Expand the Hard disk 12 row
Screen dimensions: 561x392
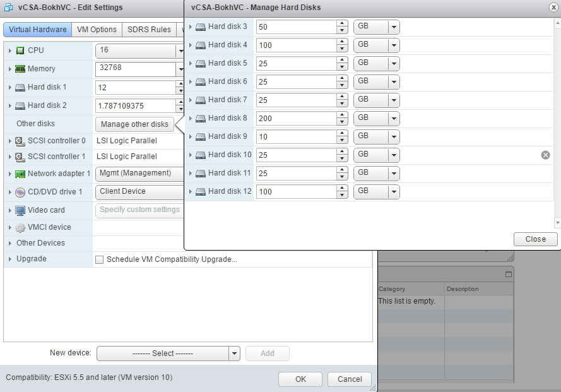coord(191,191)
